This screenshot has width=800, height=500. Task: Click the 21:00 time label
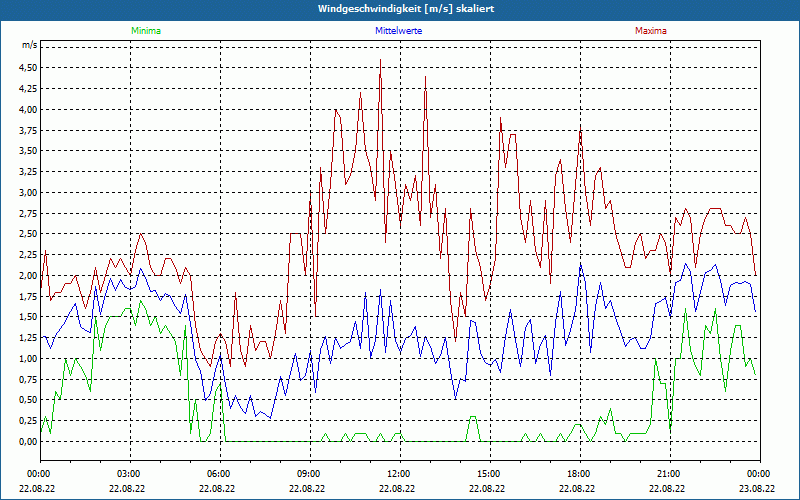click(670, 474)
